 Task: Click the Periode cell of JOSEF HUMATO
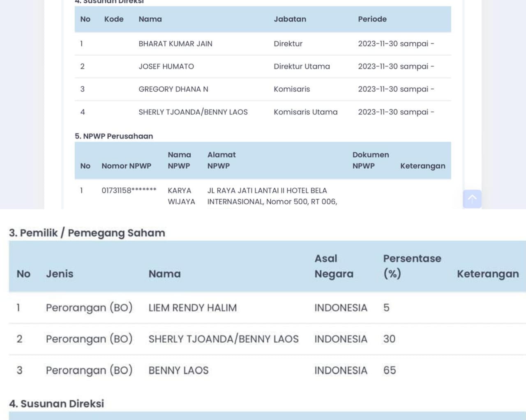point(396,67)
